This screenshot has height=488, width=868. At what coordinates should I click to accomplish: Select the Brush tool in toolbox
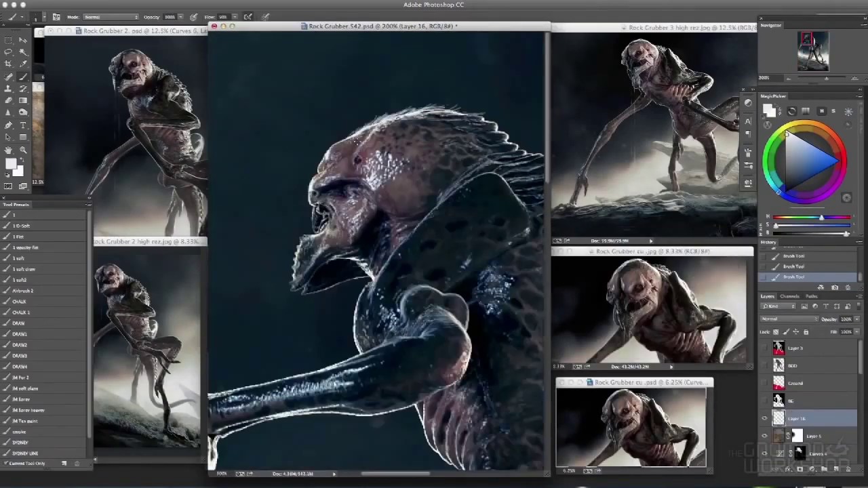[23, 77]
